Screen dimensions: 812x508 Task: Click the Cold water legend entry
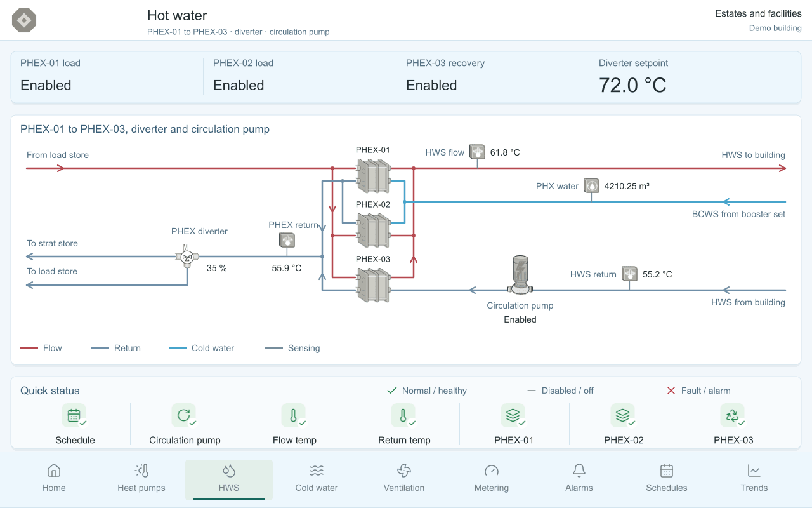coord(202,348)
